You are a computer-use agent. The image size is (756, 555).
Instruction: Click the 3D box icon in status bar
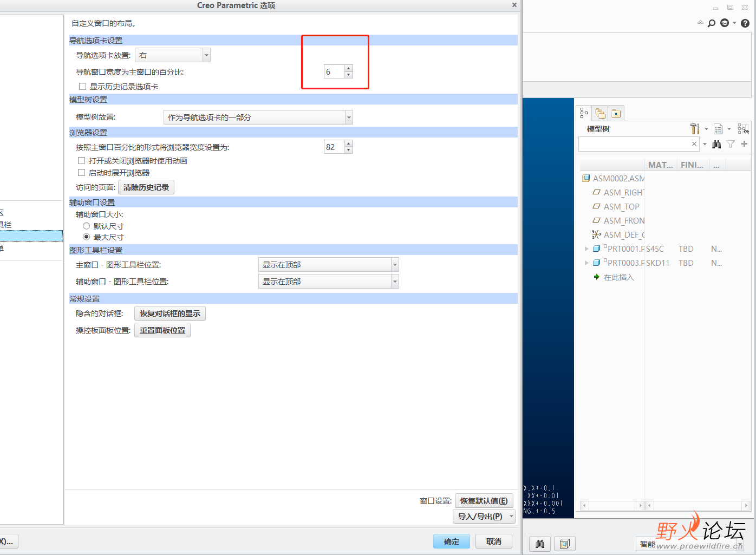(x=564, y=544)
